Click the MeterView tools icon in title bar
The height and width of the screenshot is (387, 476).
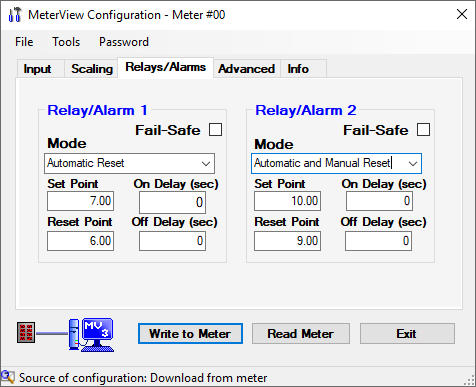click(x=15, y=15)
